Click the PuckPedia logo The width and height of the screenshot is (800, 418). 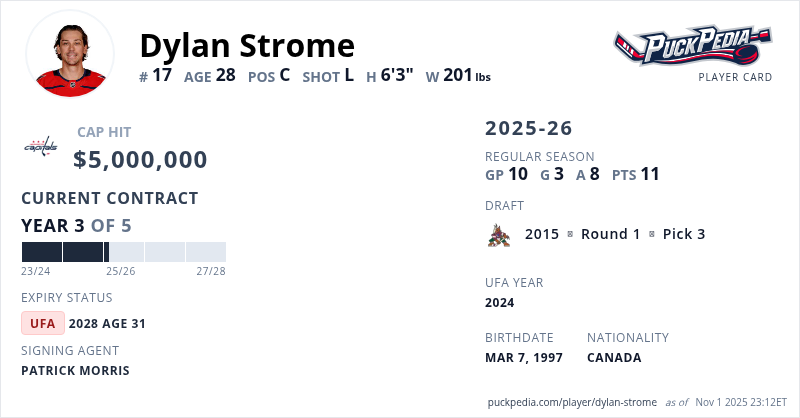(692, 44)
